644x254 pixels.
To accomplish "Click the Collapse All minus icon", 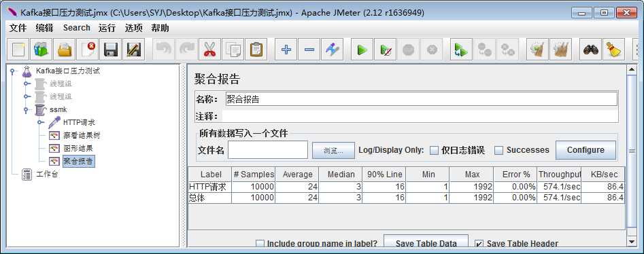I will [309, 50].
